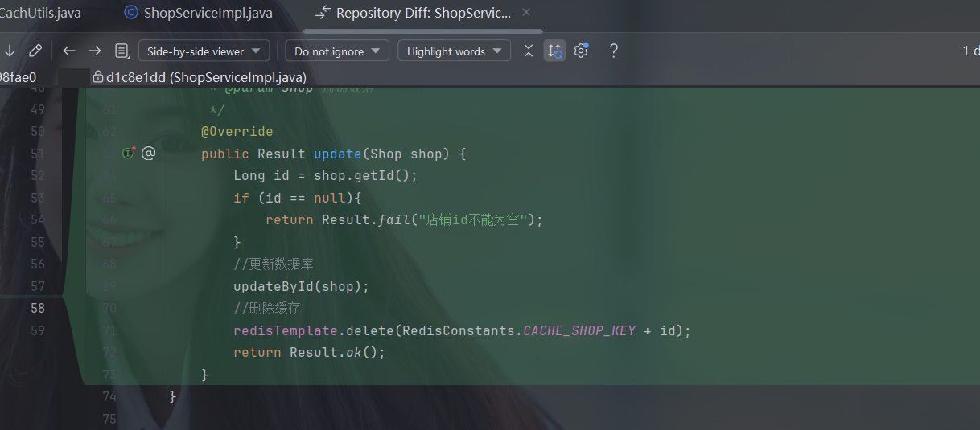The height and width of the screenshot is (430, 980).
Task: Open the file list document icon
Action: coord(121,51)
